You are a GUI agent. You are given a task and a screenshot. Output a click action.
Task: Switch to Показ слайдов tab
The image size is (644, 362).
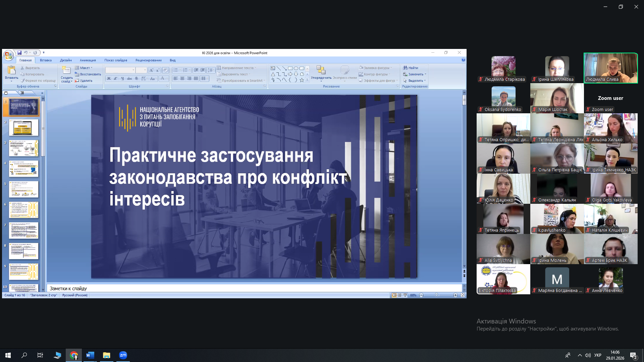[x=115, y=60]
